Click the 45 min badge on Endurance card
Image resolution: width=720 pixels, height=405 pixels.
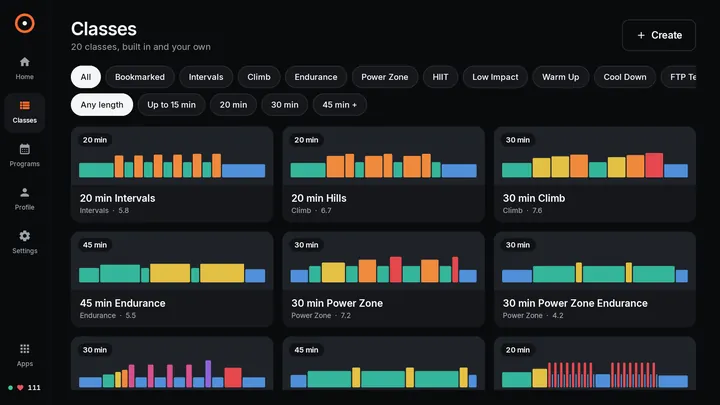95,245
